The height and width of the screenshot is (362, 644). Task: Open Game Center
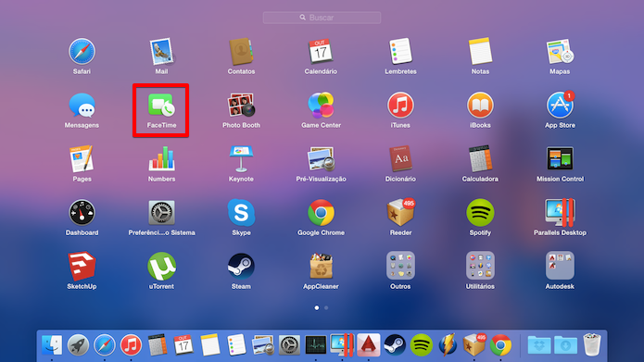coord(321,106)
